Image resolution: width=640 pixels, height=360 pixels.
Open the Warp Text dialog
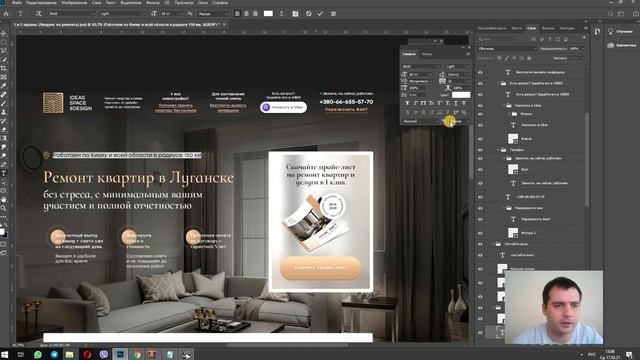click(281, 13)
